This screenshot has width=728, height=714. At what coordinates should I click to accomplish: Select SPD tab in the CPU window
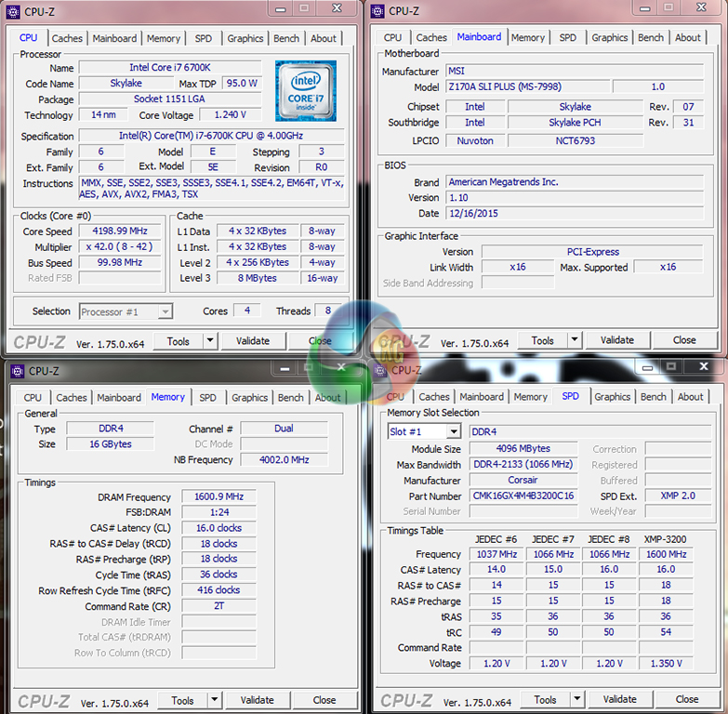(x=203, y=38)
